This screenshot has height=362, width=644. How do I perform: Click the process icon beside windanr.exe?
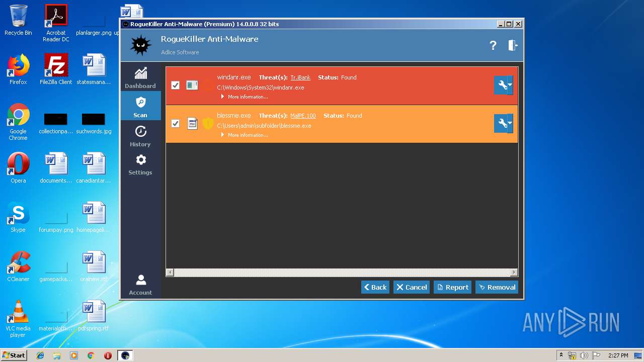pyautogui.click(x=192, y=85)
